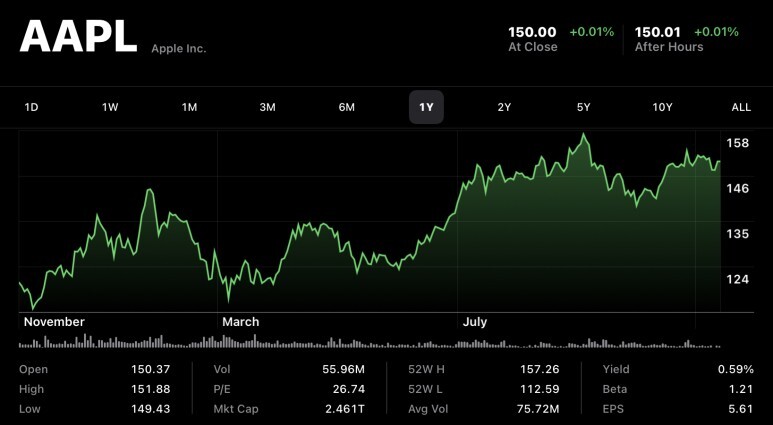Click the 150.01 after hours price

[x=658, y=33]
